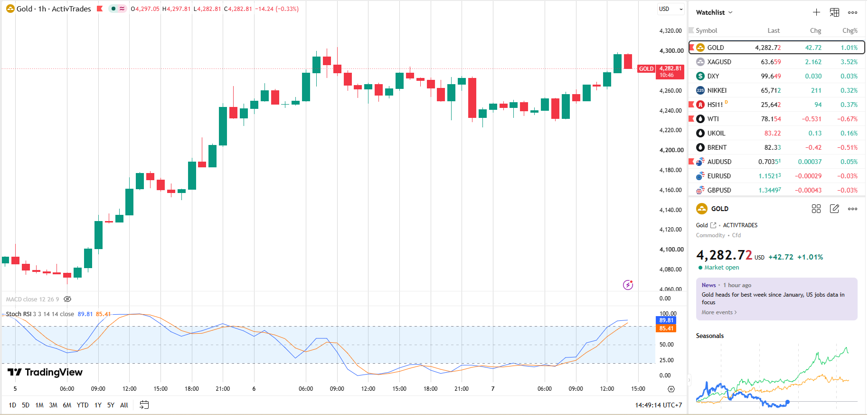Add a symbol to the watchlist
The height and width of the screenshot is (415, 868).
click(816, 12)
